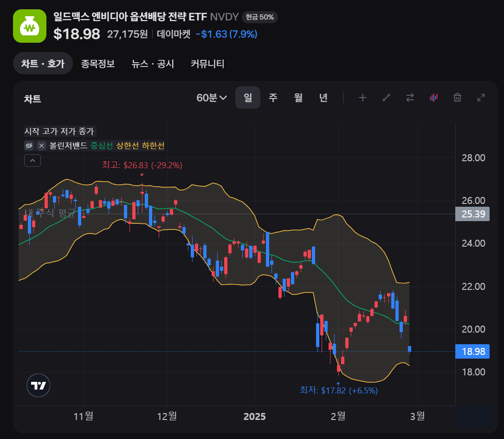Image resolution: width=504 pixels, height=439 pixels.
Task: Select the line drawing tool icon
Action: click(x=387, y=98)
